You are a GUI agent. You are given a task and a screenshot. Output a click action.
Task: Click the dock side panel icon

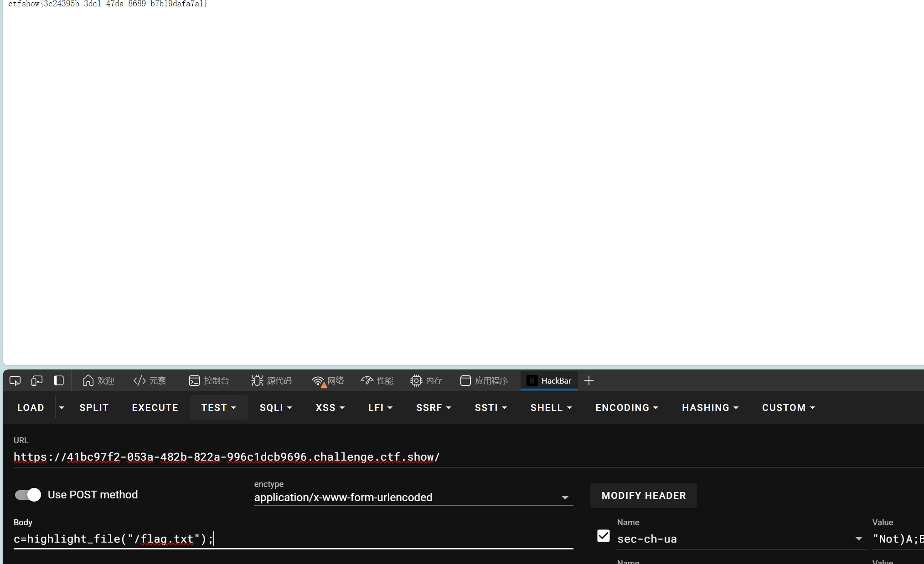[59, 380]
